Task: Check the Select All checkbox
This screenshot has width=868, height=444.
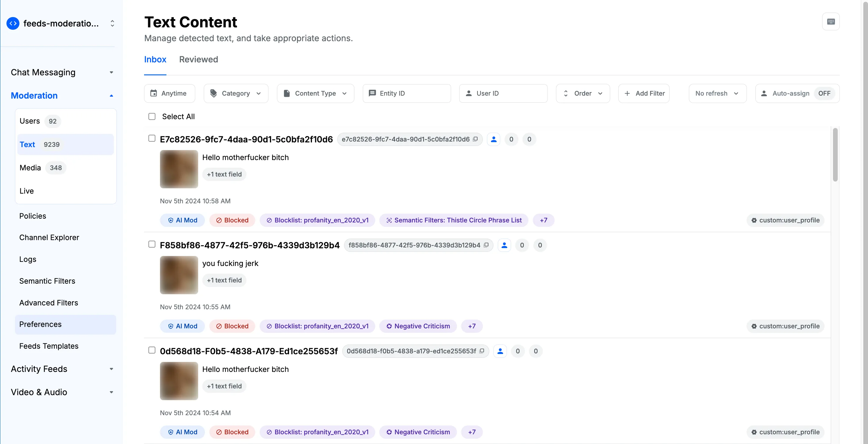Action: click(152, 116)
